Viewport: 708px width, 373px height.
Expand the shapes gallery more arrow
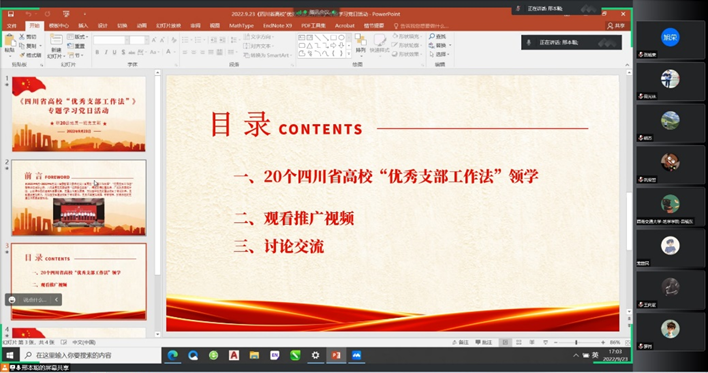pos(348,54)
